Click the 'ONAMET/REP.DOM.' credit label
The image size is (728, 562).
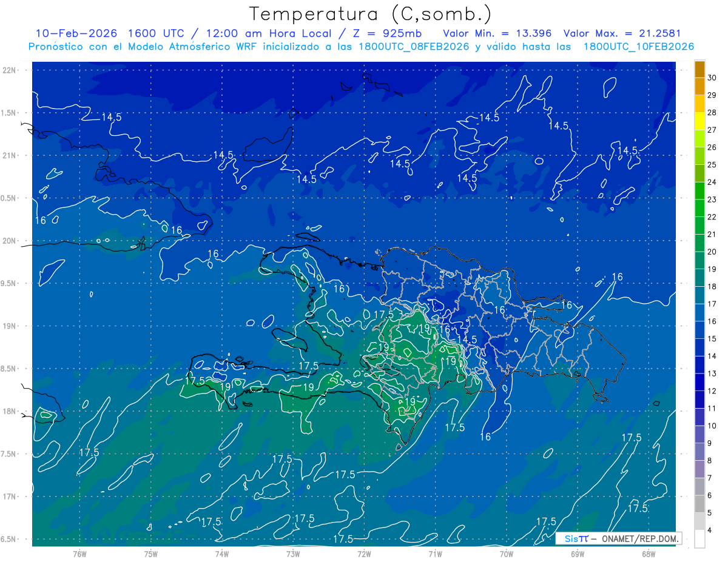tap(640, 538)
